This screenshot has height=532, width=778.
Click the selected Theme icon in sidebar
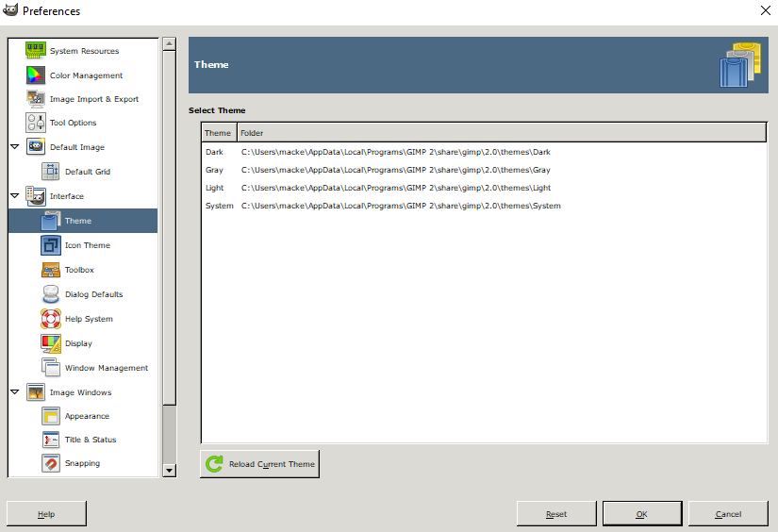point(51,221)
